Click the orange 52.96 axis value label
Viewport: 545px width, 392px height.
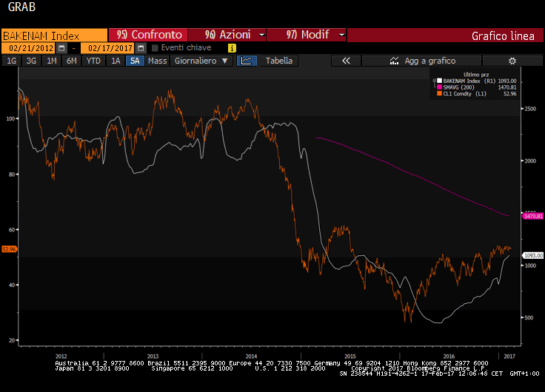(x=9, y=249)
